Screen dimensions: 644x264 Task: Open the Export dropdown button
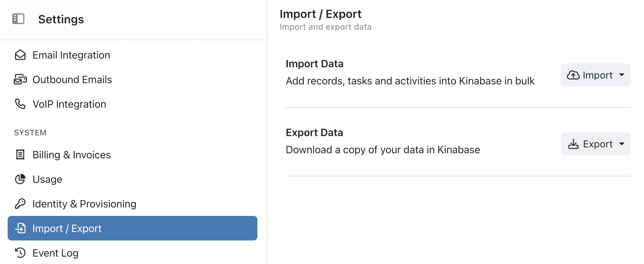coord(595,144)
